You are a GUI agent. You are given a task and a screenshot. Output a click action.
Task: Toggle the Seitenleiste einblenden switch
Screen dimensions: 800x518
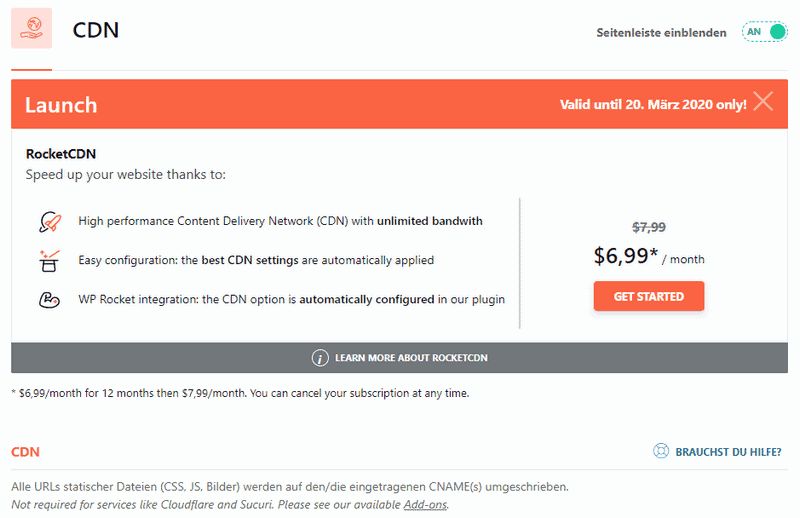coord(765,32)
